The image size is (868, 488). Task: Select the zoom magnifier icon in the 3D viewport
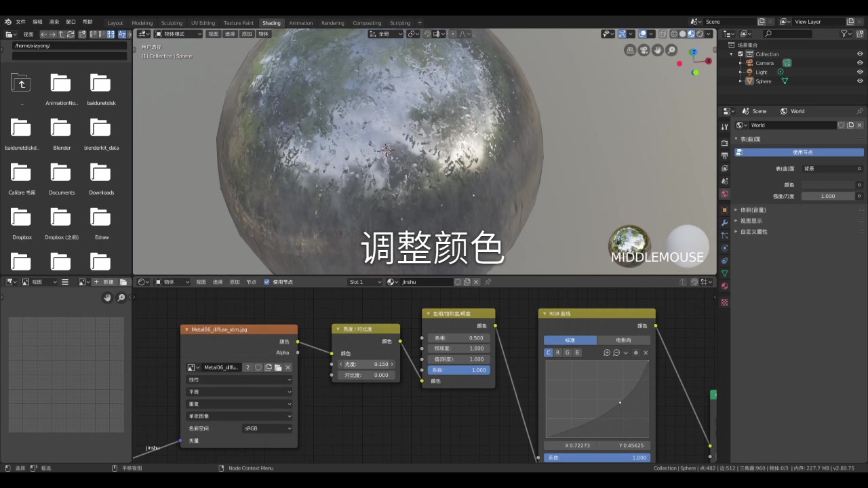point(671,49)
